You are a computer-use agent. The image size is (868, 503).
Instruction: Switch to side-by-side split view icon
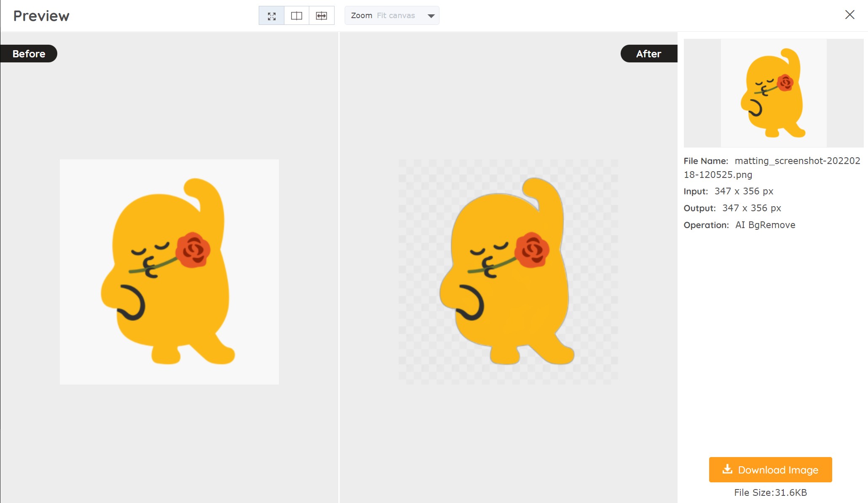coord(297,16)
